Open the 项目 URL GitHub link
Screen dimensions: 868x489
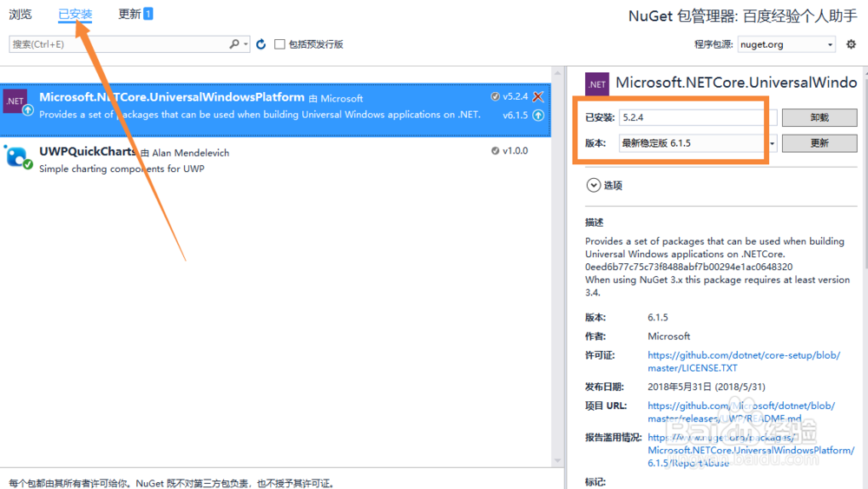(x=741, y=412)
